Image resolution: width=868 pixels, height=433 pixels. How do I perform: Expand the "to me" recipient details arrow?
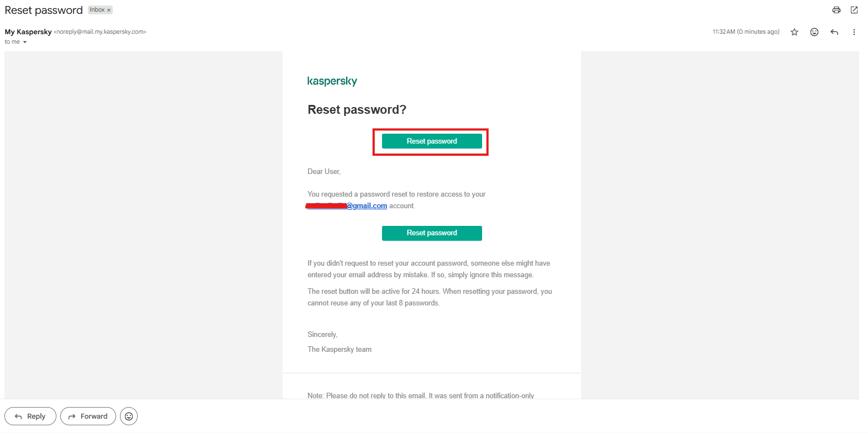point(25,42)
